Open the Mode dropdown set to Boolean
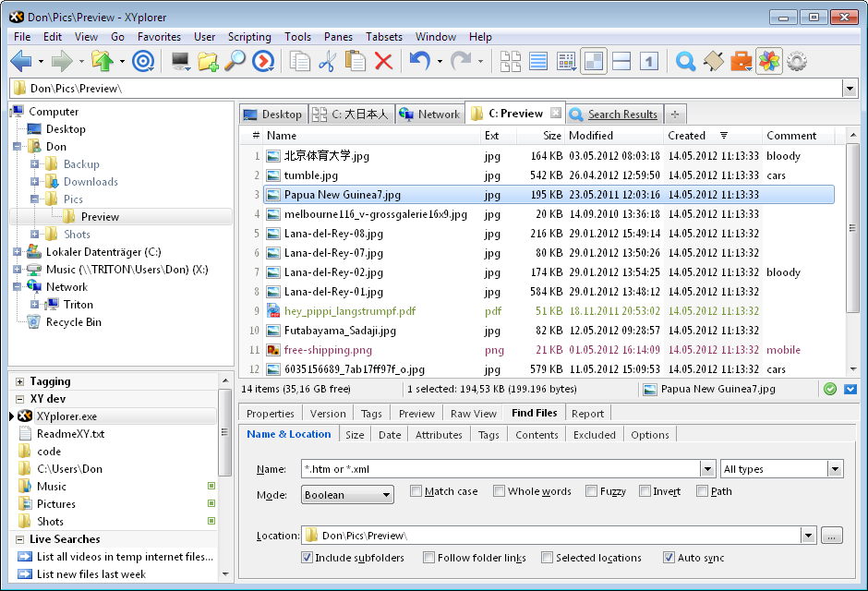This screenshot has height=591, width=868. 347,495
